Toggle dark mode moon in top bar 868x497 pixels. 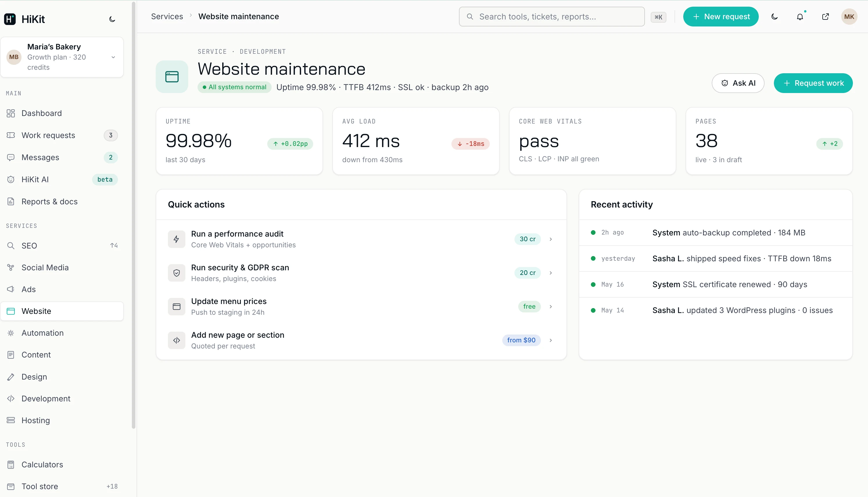coord(774,16)
